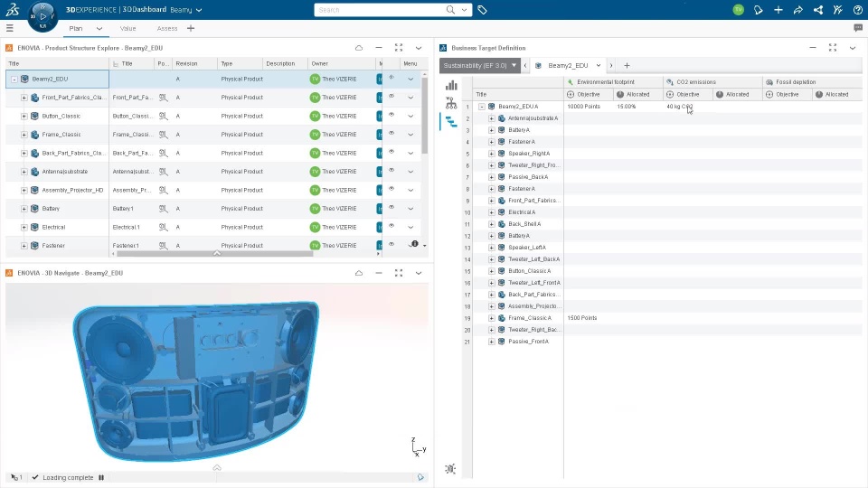Screen dimensions: 868x488
Task: Open Sustainability (EF 3.0) dropdown
Action: click(x=480, y=65)
